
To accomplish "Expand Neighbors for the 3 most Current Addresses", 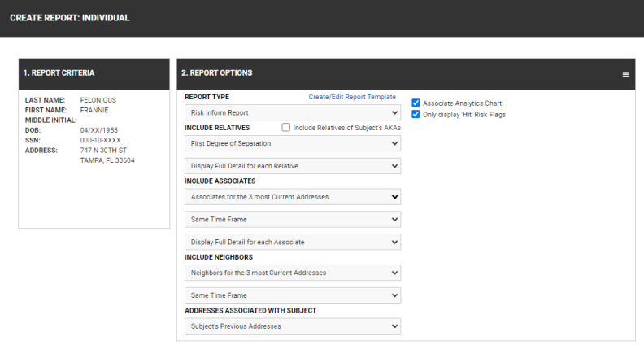I will pos(292,273).
